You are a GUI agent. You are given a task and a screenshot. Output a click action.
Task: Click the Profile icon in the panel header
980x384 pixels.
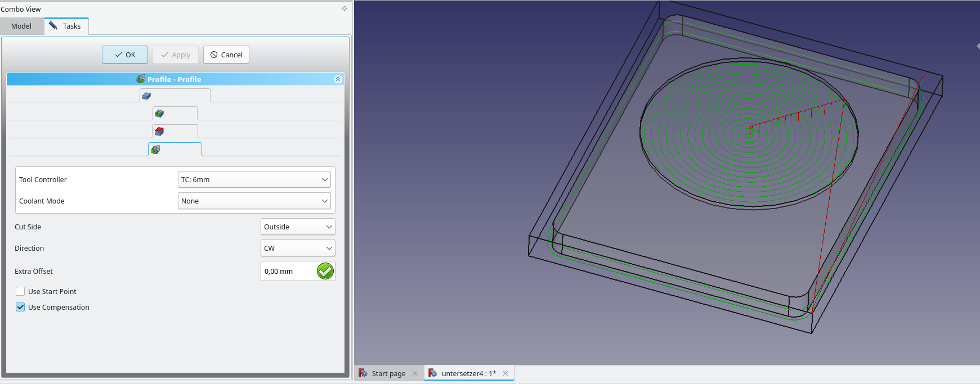coord(141,79)
